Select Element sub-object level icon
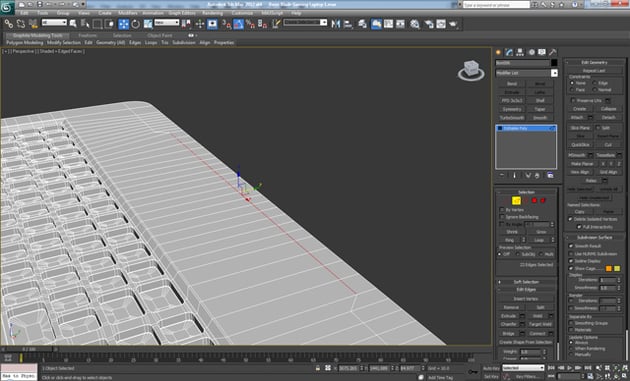Viewport: 630px width, 381px height. point(543,200)
